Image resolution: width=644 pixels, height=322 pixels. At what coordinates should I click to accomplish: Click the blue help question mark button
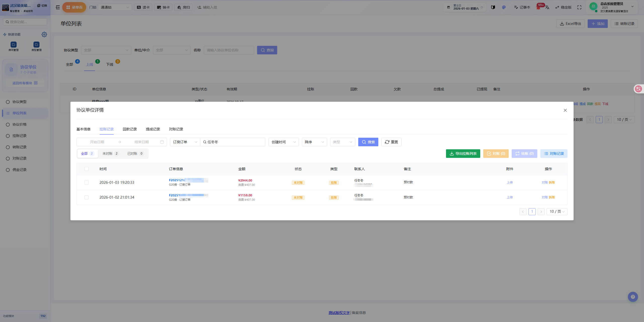coord(633,297)
